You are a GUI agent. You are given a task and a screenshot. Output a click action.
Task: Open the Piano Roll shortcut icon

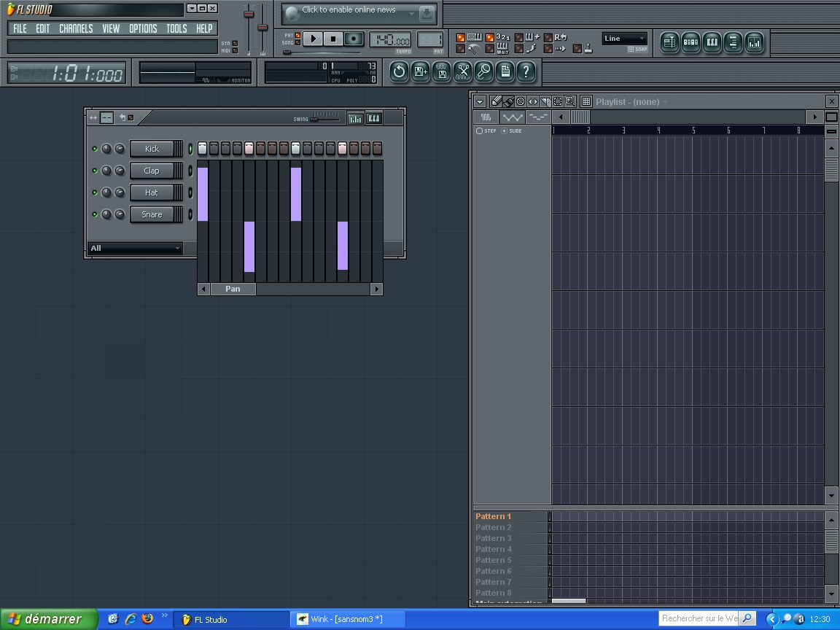click(x=712, y=42)
